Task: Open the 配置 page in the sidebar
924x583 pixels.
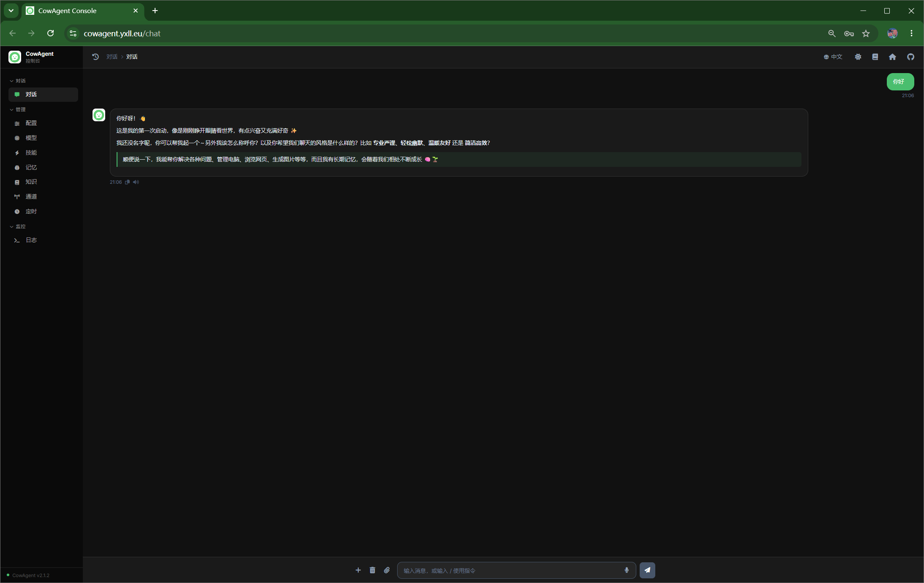Action: point(43,123)
